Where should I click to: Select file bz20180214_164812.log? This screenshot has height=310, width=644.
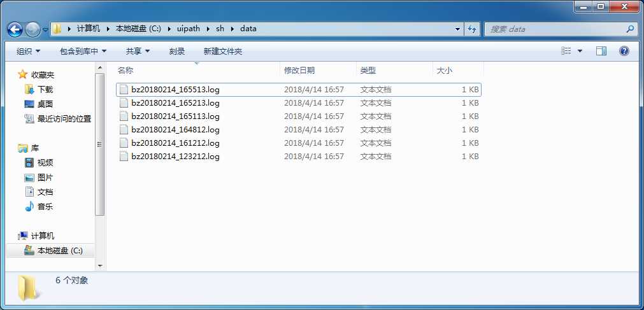tap(299, 130)
